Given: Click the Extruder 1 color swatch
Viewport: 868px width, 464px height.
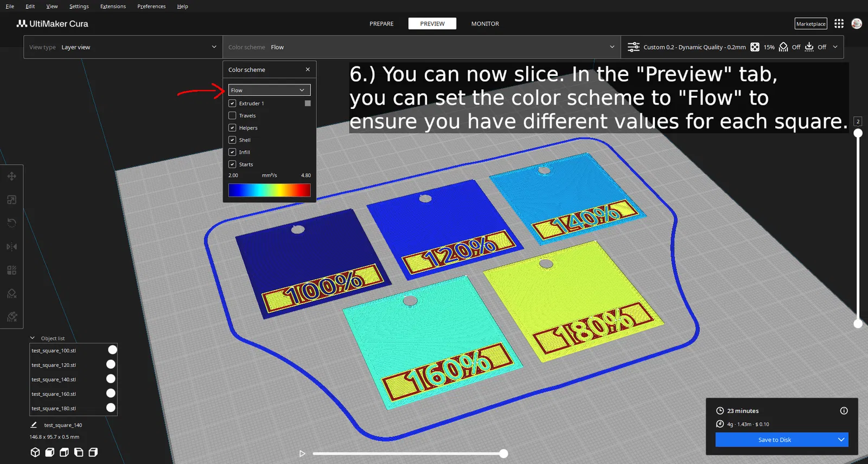Looking at the screenshot, I should point(308,103).
